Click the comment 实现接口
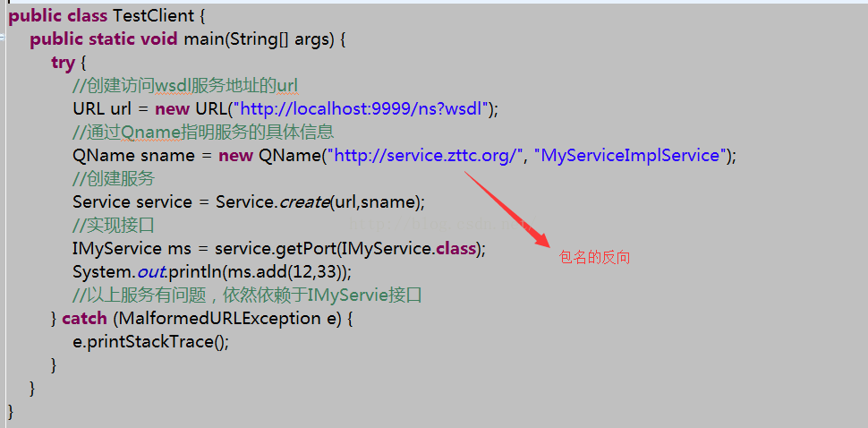This screenshot has height=428, width=868. (x=114, y=226)
